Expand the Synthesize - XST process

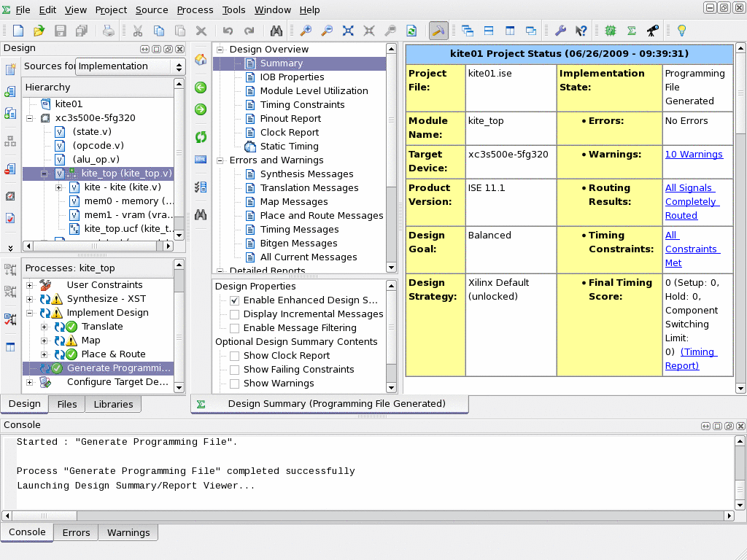point(29,299)
